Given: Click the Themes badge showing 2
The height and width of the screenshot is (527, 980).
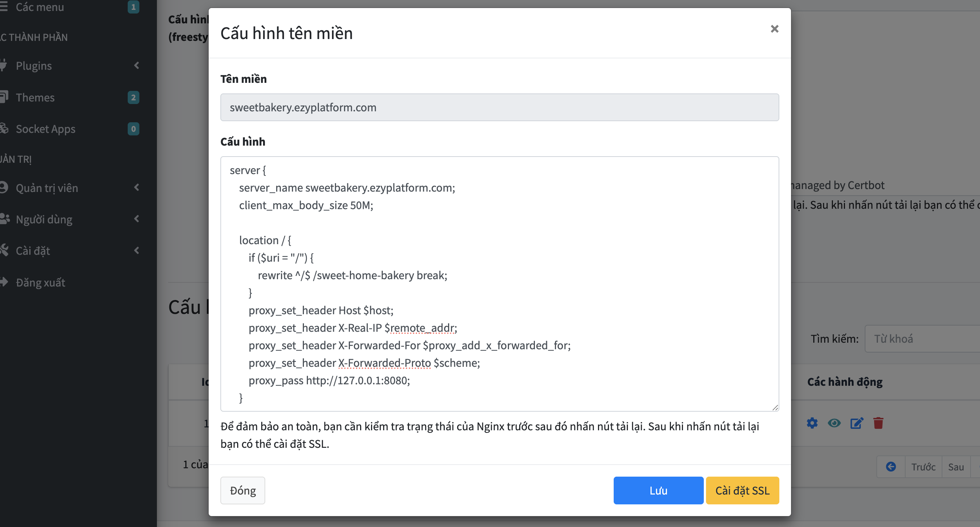Looking at the screenshot, I should click(133, 97).
